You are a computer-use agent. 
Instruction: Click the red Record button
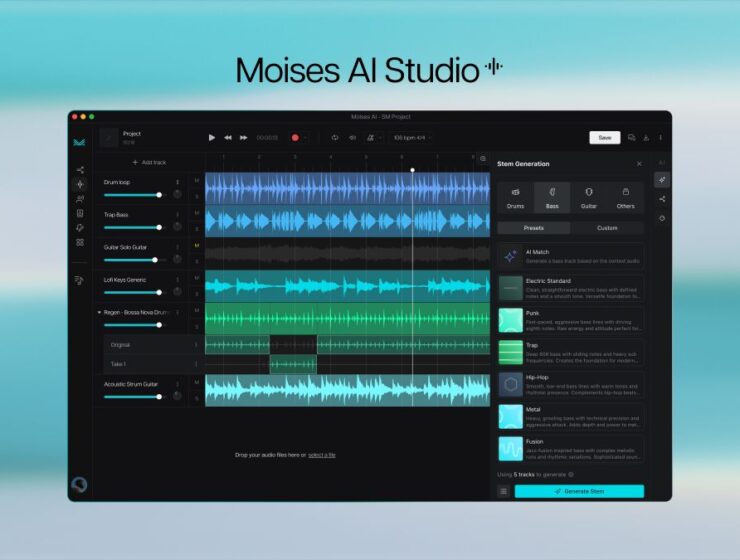coord(295,137)
